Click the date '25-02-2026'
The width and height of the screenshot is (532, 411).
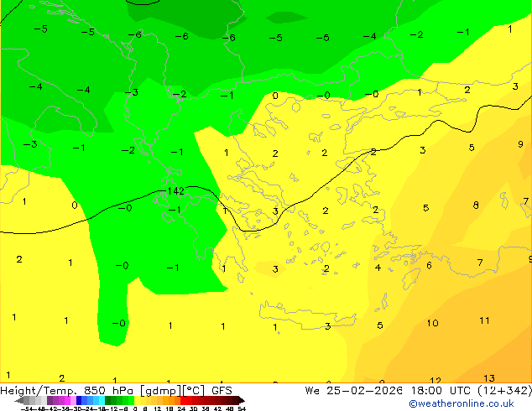tap(364, 391)
